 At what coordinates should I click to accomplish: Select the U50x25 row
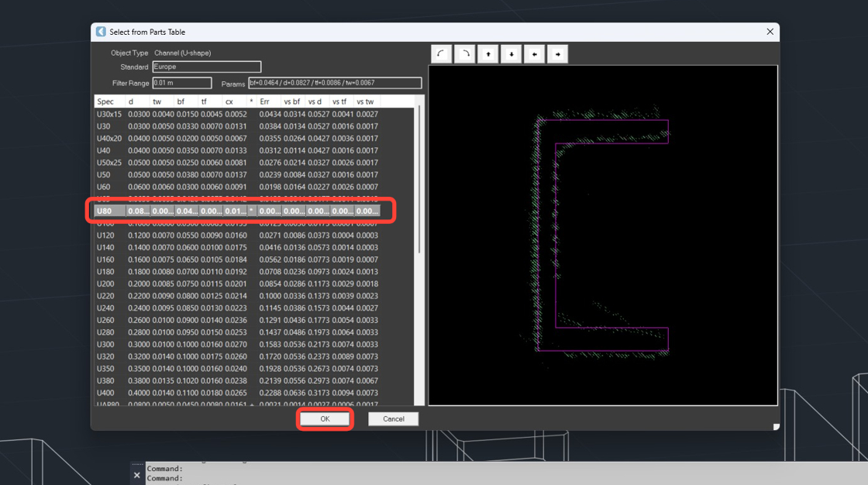click(237, 163)
